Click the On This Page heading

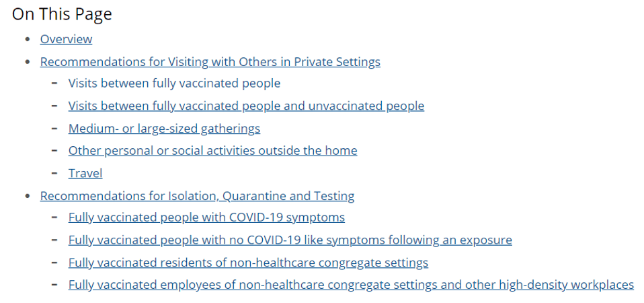(62, 14)
